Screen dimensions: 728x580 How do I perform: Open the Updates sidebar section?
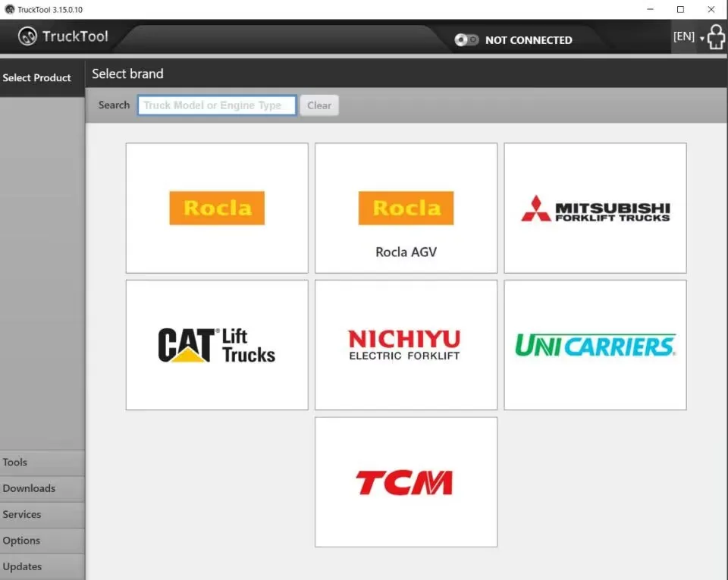coord(42,566)
